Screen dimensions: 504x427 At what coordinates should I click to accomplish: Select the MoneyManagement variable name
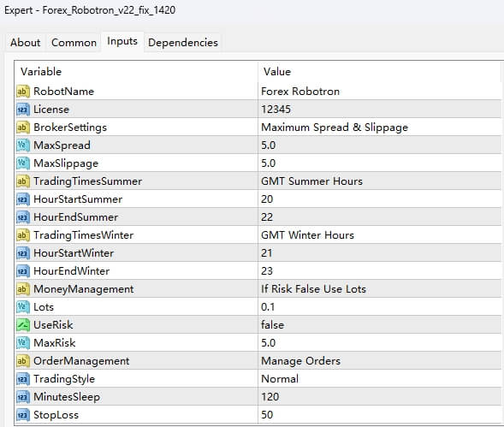[84, 289]
